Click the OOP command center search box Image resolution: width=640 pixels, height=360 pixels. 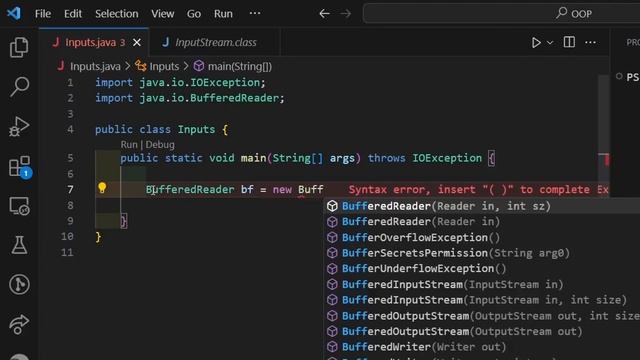501,14
